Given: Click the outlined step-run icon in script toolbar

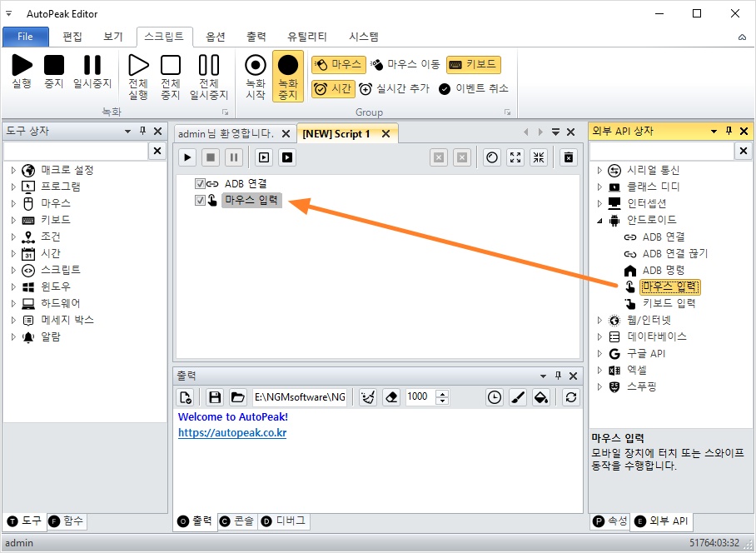Looking at the screenshot, I should click(264, 157).
